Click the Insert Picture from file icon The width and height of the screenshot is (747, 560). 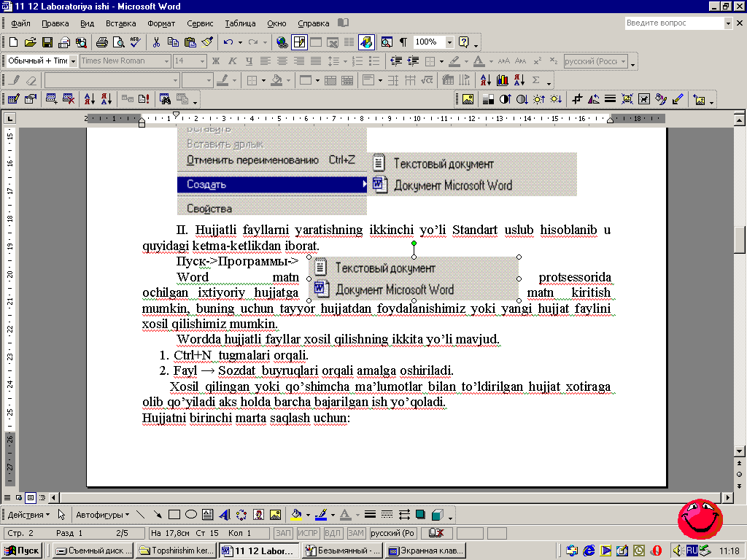point(468,98)
